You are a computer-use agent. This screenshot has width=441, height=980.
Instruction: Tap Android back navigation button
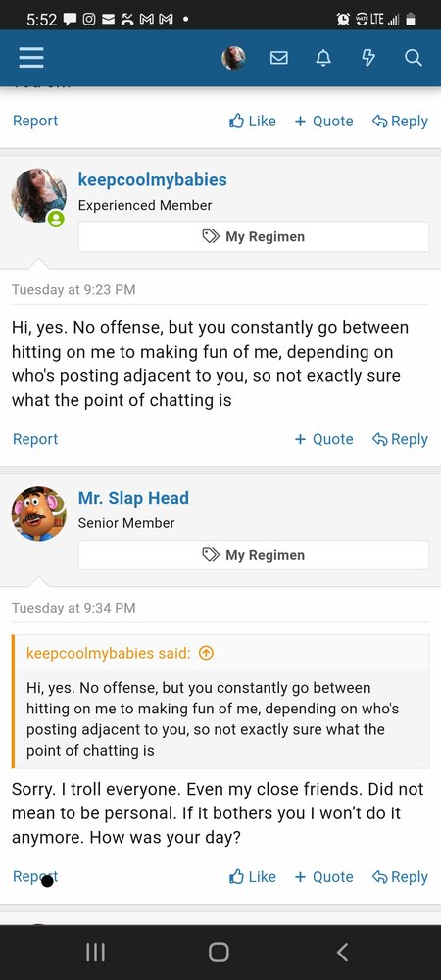click(342, 953)
